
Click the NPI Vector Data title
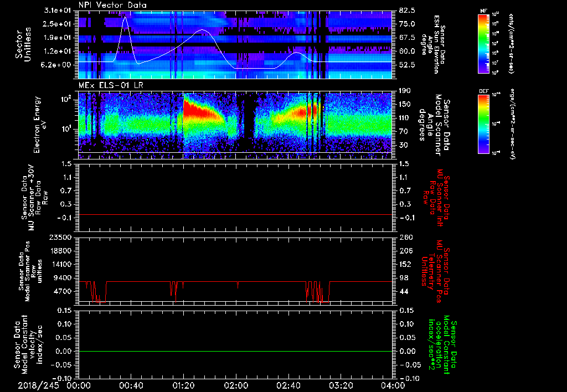coord(112,5)
